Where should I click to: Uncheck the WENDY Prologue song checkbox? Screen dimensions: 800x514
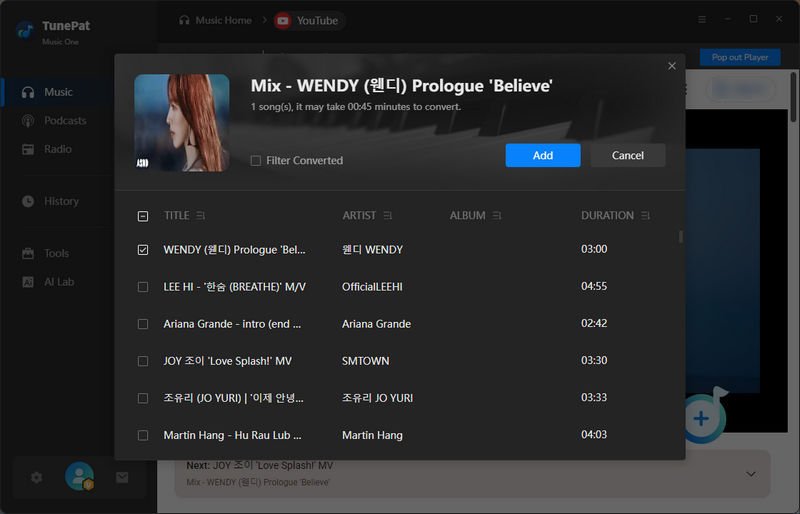(143, 250)
